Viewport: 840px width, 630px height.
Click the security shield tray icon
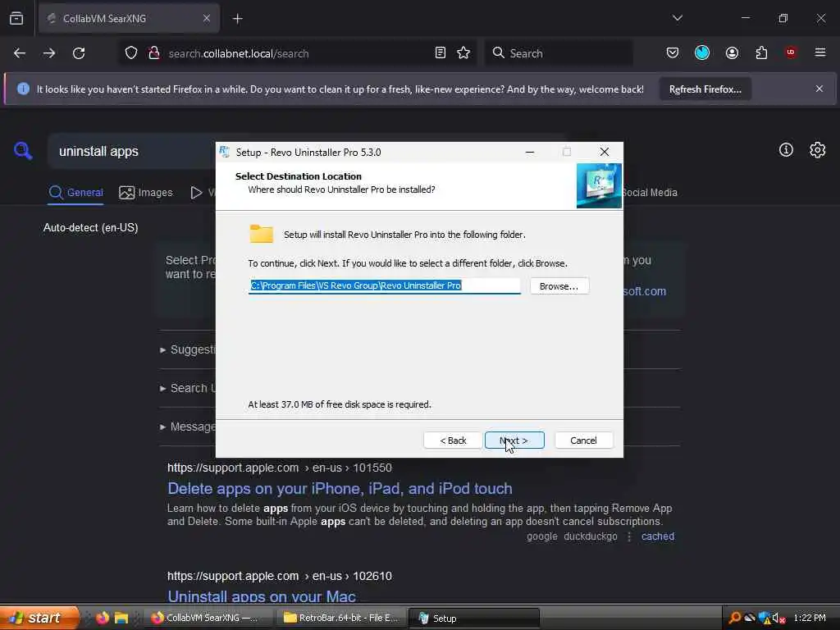pos(765,619)
